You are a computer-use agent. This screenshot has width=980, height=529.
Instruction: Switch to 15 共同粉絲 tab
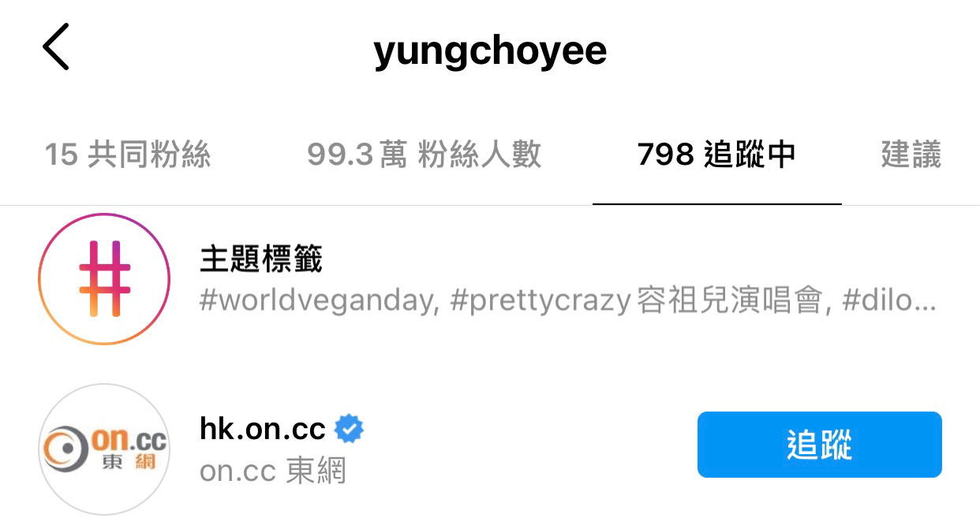click(128, 155)
